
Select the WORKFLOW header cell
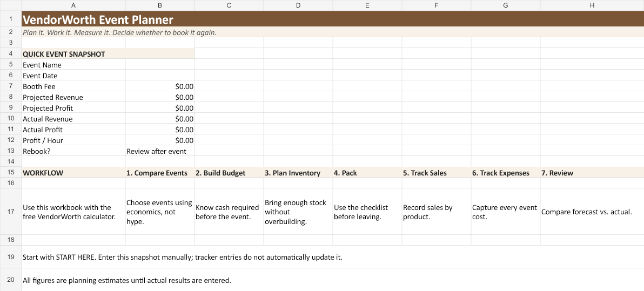coord(73,173)
